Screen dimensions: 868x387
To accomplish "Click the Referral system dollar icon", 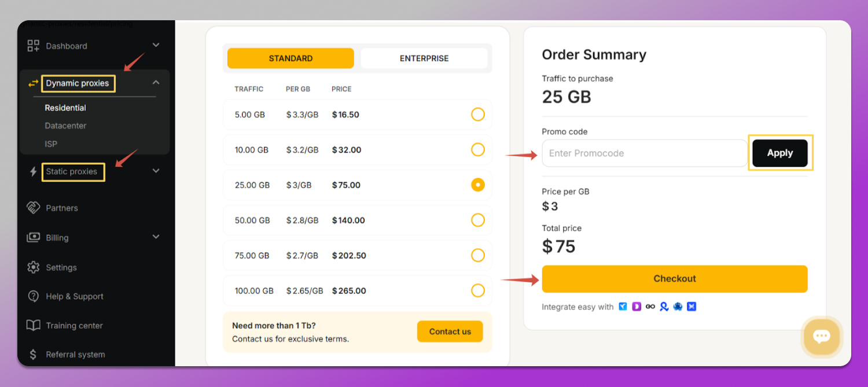I will coord(34,354).
